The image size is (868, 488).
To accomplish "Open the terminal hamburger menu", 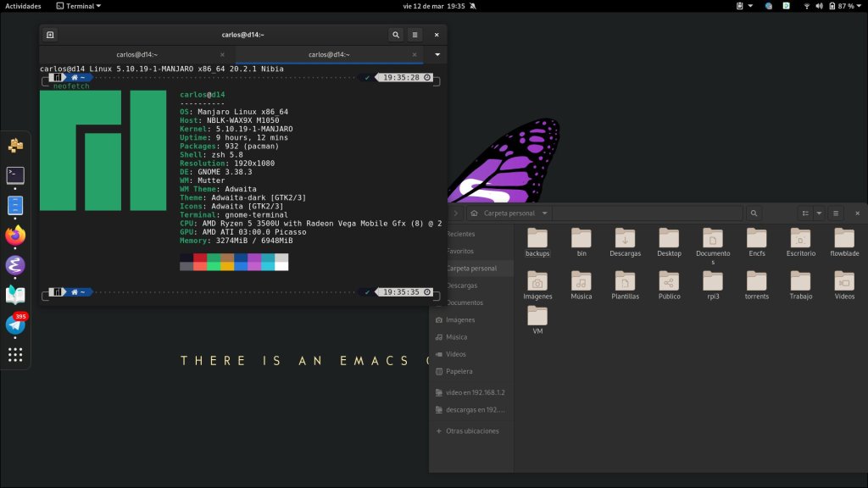I will click(x=415, y=35).
